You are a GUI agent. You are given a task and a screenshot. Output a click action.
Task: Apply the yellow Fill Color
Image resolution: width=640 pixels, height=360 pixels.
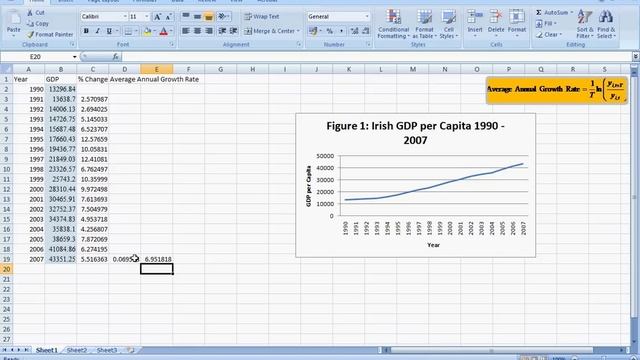tap(147, 31)
